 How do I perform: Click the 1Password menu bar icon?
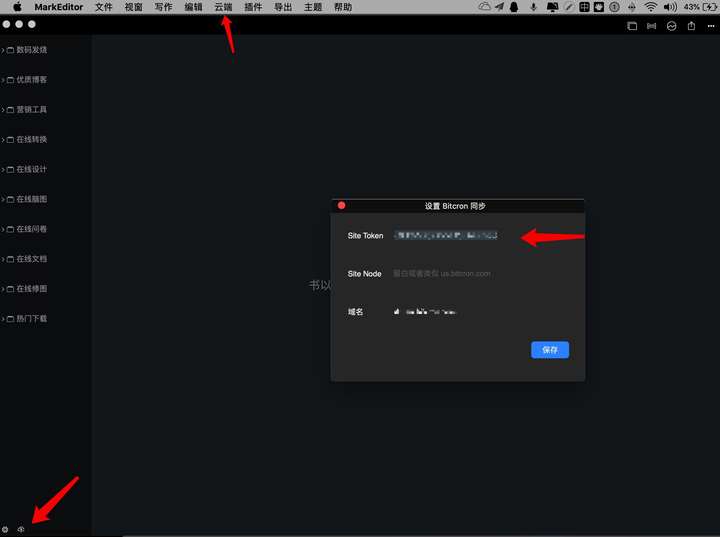coord(614,7)
